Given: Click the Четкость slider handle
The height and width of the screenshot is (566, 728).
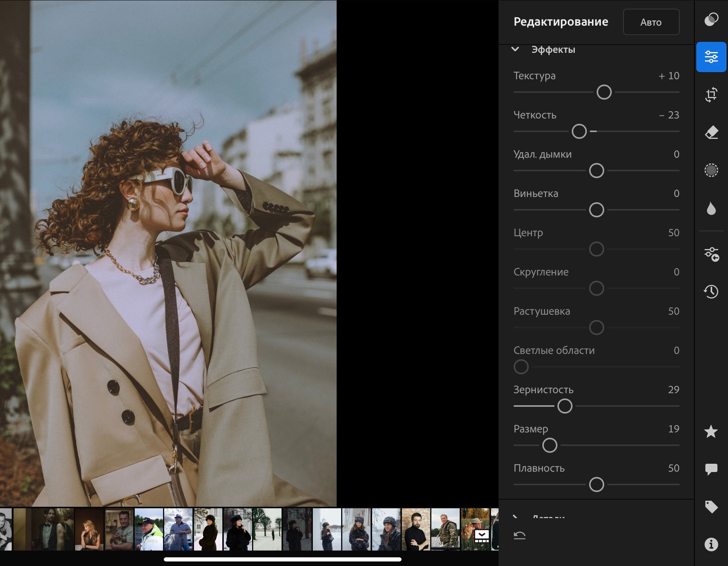Looking at the screenshot, I should coord(579,132).
